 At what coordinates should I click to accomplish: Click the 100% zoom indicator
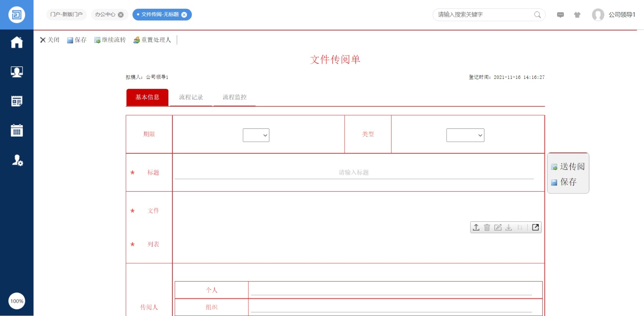tap(17, 301)
